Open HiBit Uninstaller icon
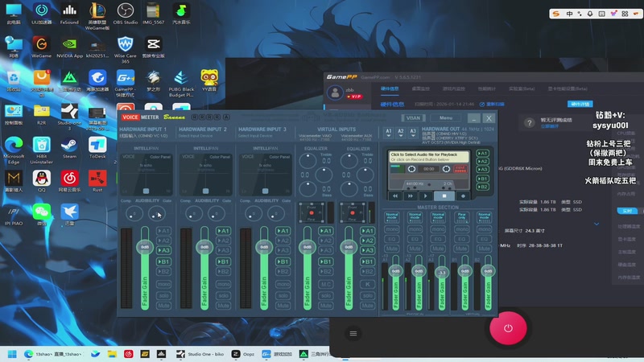 [42, 150]
